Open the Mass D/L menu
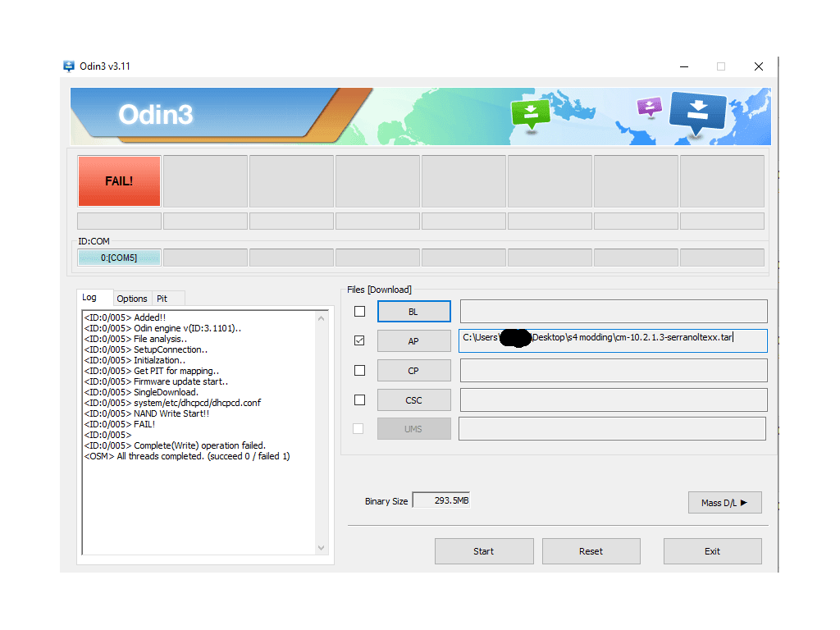This screenshot has height=630, width=840. point(724,503)
